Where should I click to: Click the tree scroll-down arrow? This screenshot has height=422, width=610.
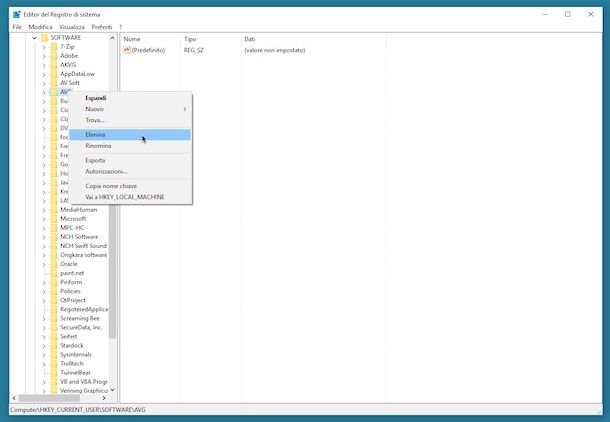coord(112,390)
